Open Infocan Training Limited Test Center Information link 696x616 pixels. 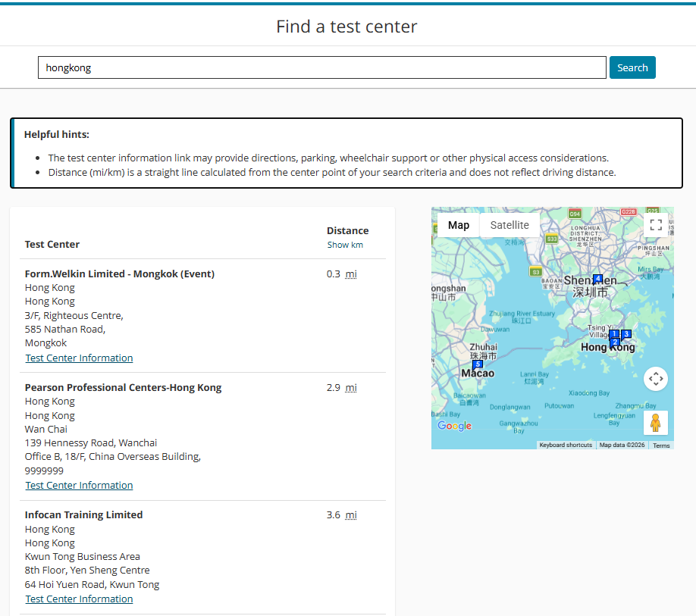(x=79, y=599)
